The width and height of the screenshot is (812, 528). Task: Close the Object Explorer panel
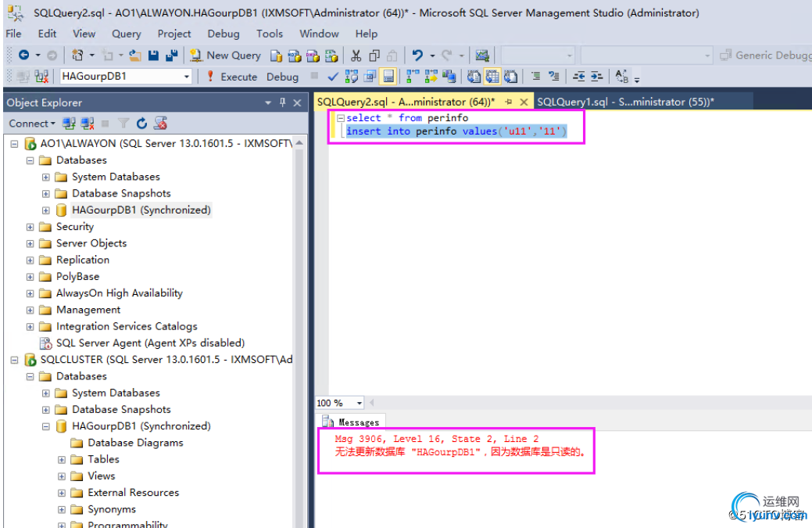[297, 102]
